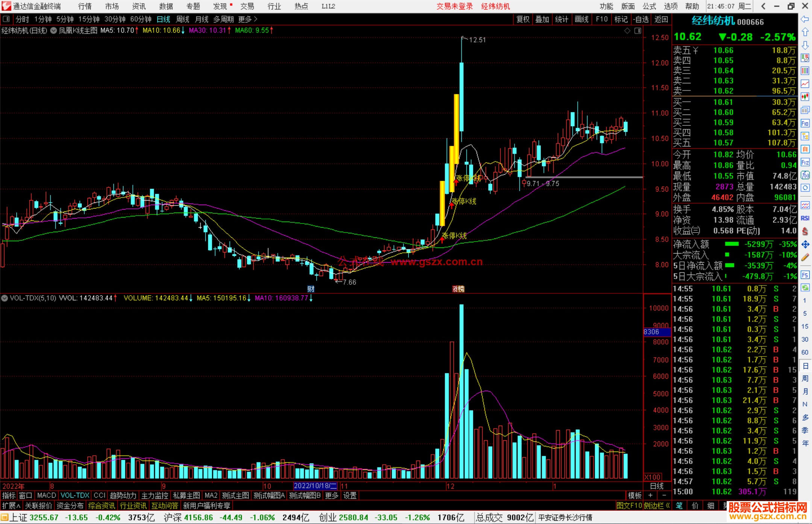This screenshot has height=524, width=812.
Task: Toggle the VOL-TDX indicator circle arrow
Action: (5, 298)
